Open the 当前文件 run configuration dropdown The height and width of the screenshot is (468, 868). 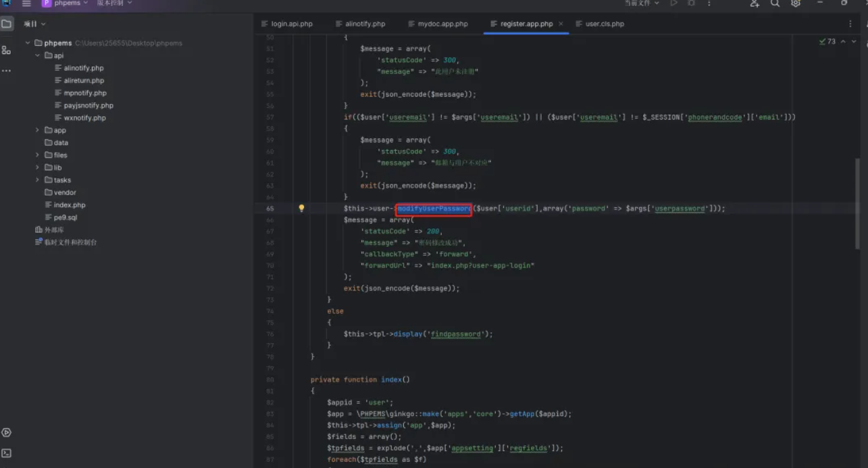(642, 3)
